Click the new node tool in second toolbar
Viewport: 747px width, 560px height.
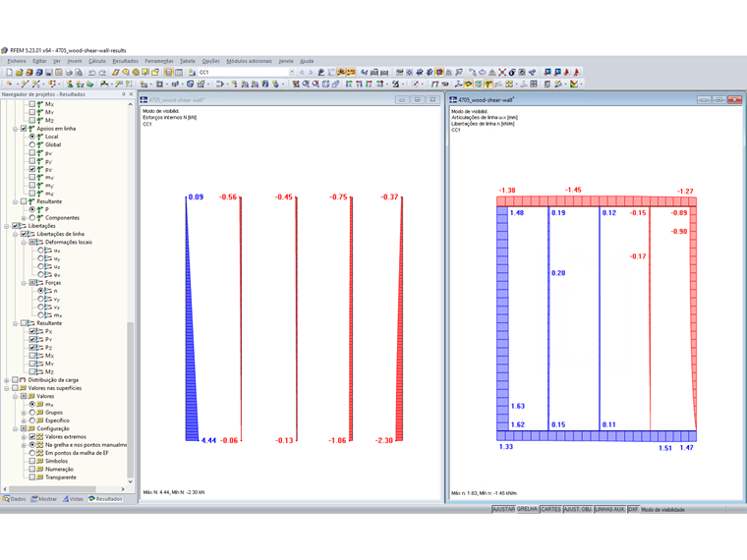click(x=9, y=84)
